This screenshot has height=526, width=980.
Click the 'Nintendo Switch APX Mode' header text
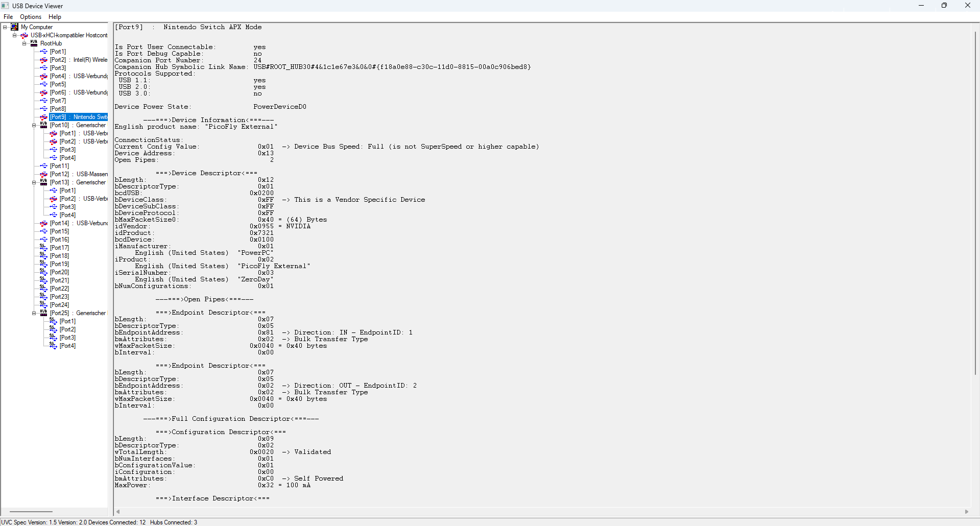pyautogui.click(x=212, y=27)
